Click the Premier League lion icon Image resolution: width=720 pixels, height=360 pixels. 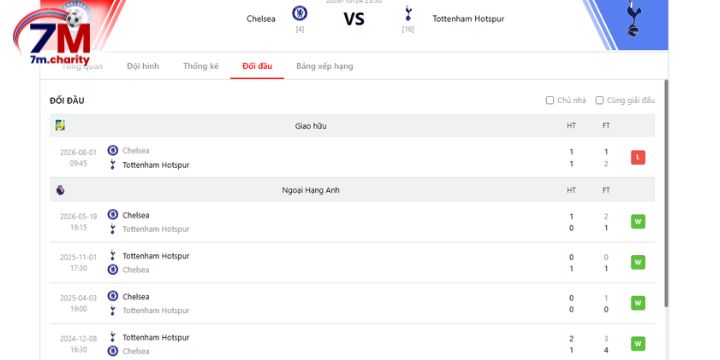tap(60, 190)
